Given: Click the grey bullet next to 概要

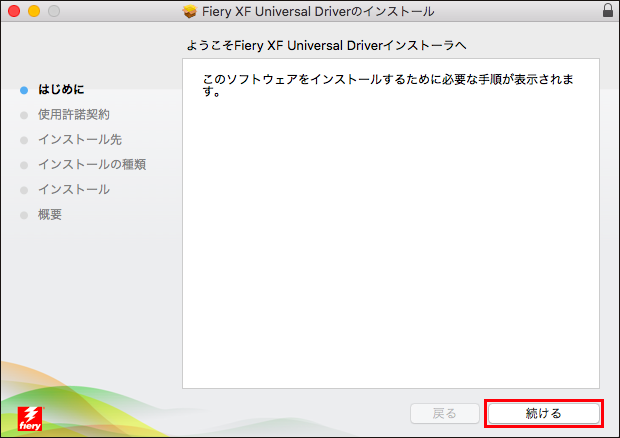Looking at the screenshot, I should 24,215.
